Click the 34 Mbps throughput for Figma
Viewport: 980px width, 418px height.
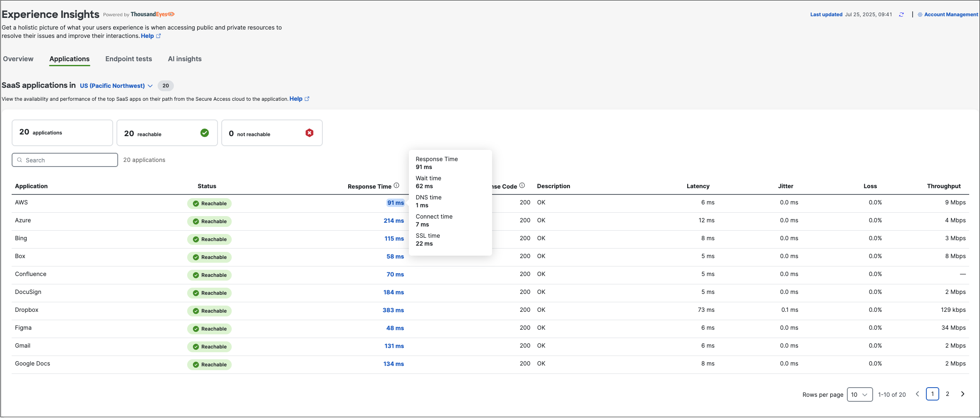coord(954,328)
